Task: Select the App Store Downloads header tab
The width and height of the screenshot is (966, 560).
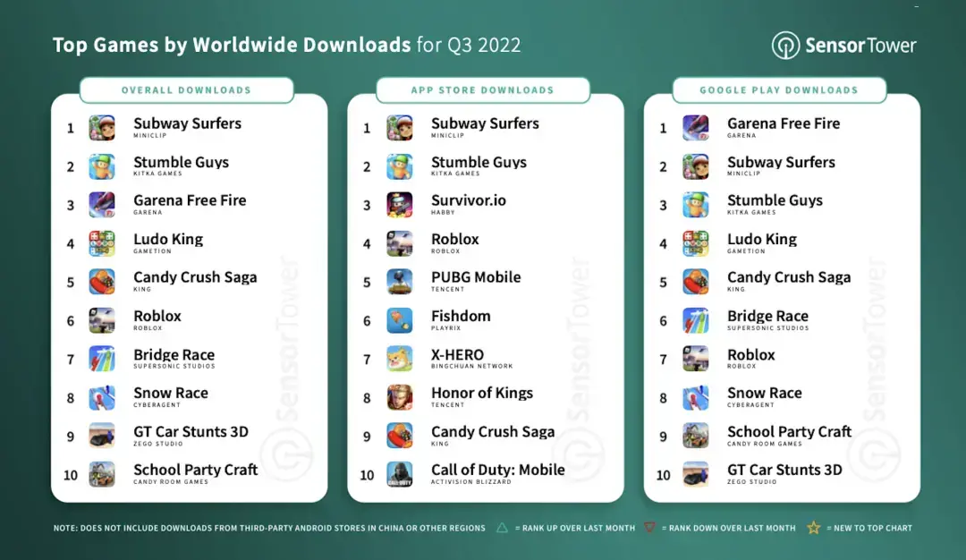Action: (x=482, y=90)
